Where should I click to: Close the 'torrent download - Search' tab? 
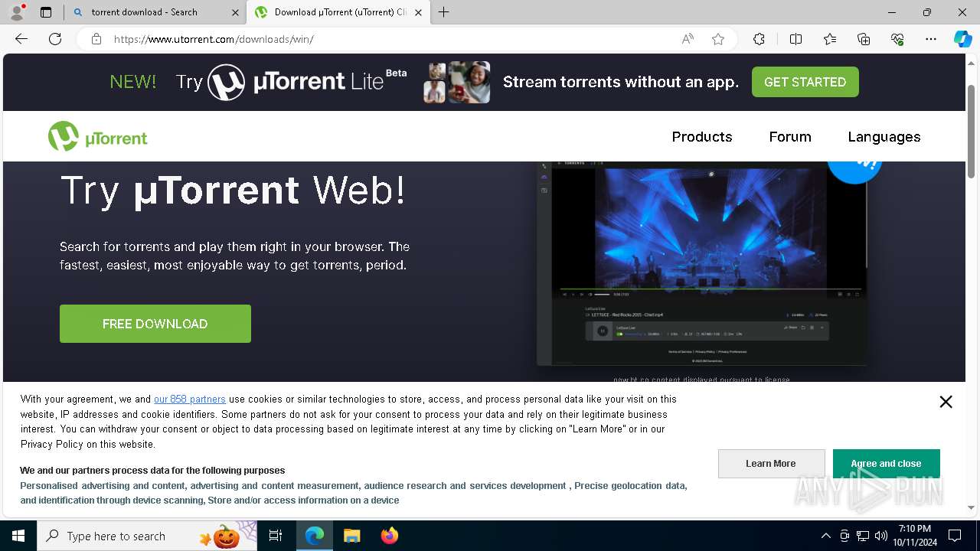[235, 12]
